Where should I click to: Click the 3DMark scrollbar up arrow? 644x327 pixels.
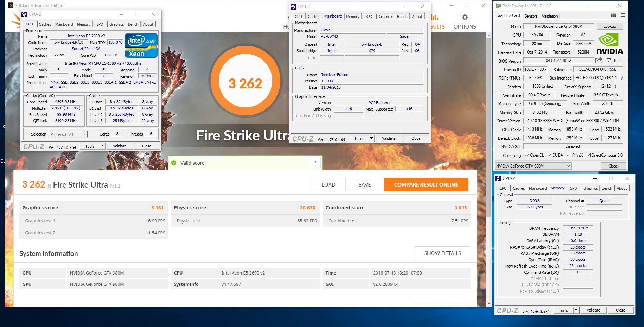488,35
